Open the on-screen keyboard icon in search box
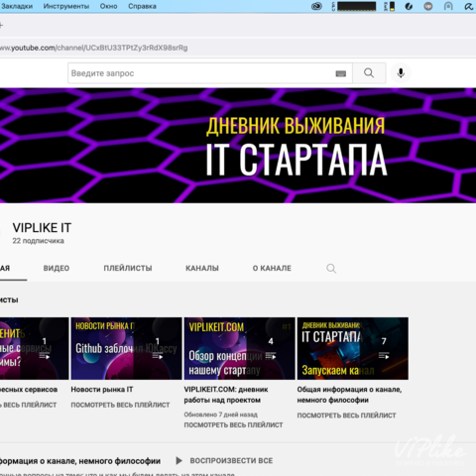The height and width of the screenshot is (476, 476). point(341,73)
